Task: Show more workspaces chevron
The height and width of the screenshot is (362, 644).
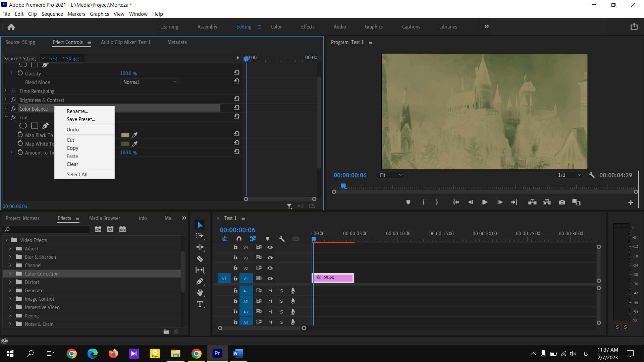Action: click(487, 26)
